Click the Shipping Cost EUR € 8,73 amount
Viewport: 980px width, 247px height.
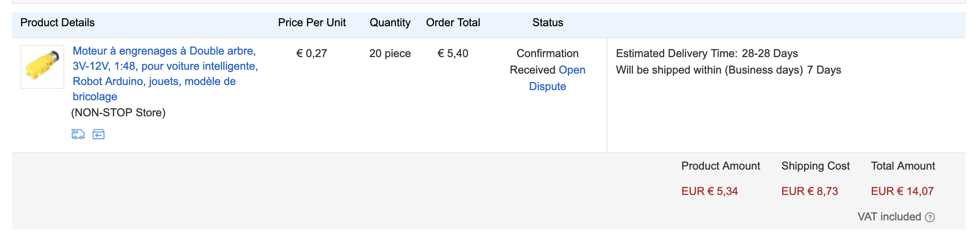tap(810, 191)
